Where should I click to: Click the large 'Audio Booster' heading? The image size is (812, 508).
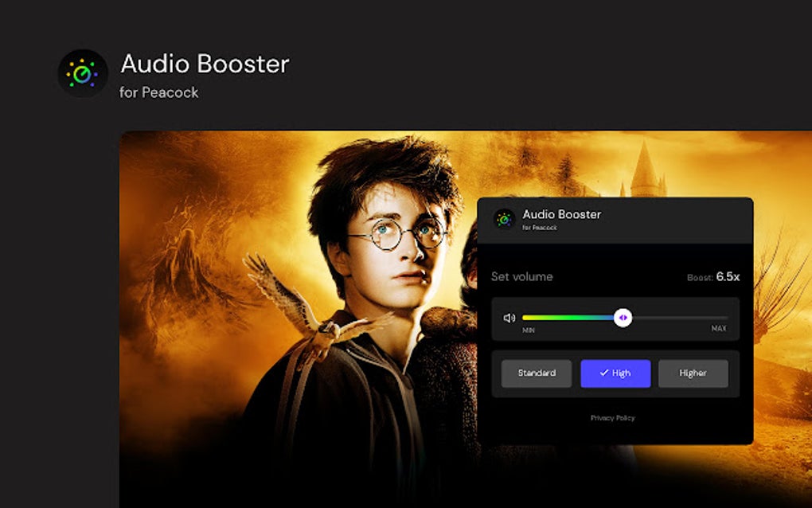click(x=205, y=64)
